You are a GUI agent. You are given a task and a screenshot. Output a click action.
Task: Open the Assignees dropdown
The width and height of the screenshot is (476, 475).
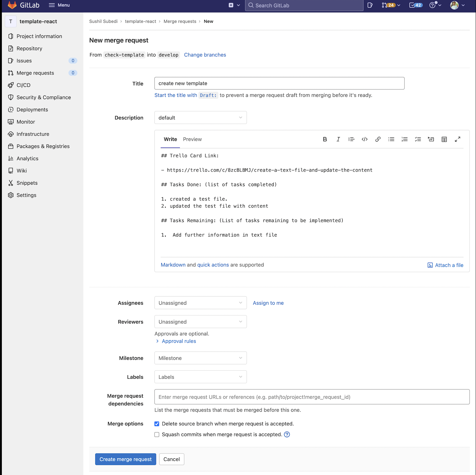click(201, 303)
